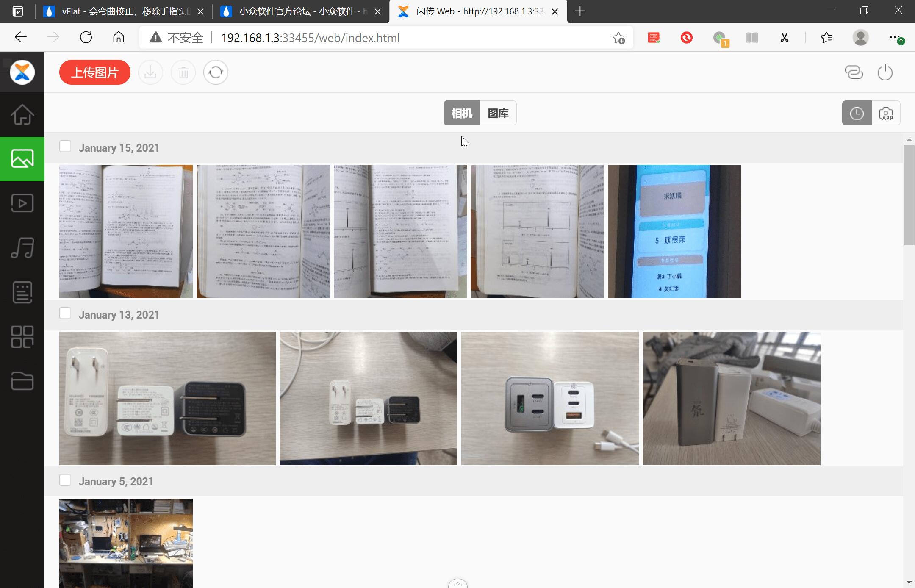The width and height of the screenshot is (915, 588).
Task: Open the Music section in sidebar
Action: click(x=22, y=248)
